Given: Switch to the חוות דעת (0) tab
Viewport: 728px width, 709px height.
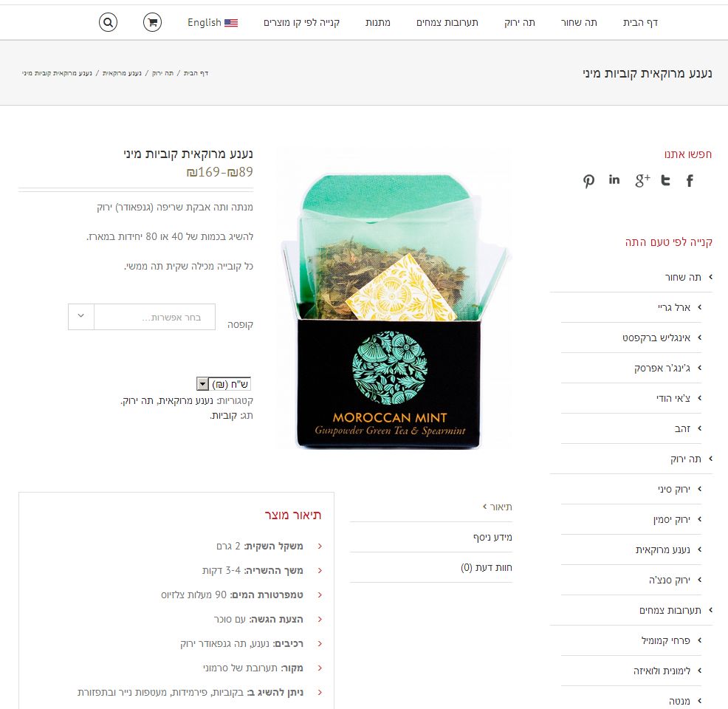Looking at the screenshot, I should pos(486,567).
